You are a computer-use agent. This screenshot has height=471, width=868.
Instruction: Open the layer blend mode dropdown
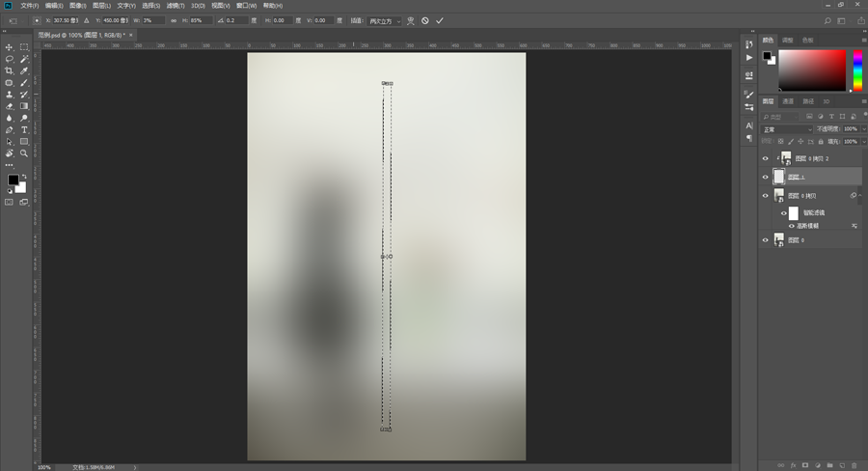786,129
